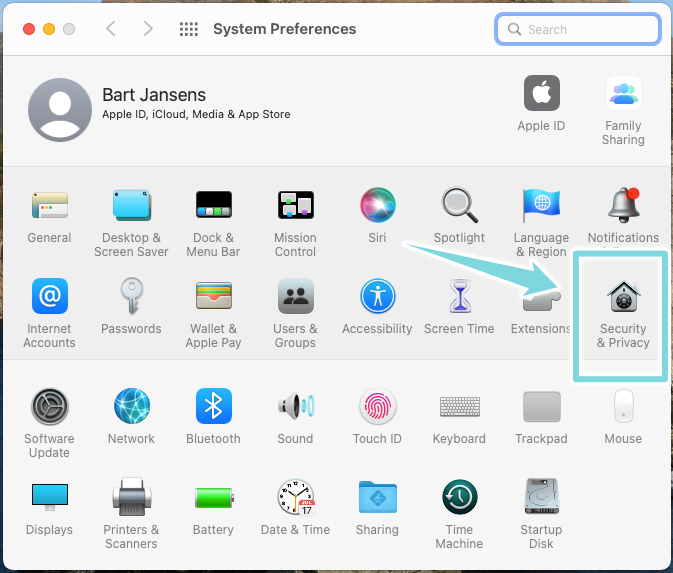Open Trackpad preferences
The height and width of the screenshot is (573, 673).
click(541, 406)
